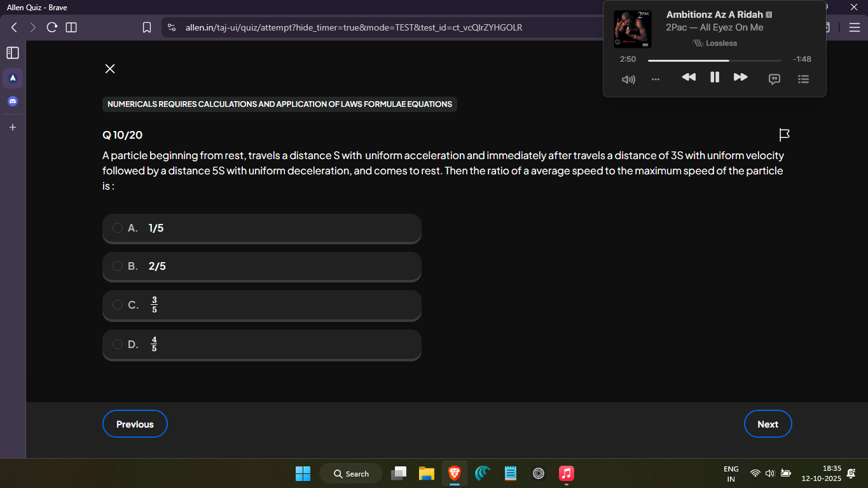Image resolution: width=868 pixels, height=488 pixels.
Task: Open the play queue list
Action: 804,80
